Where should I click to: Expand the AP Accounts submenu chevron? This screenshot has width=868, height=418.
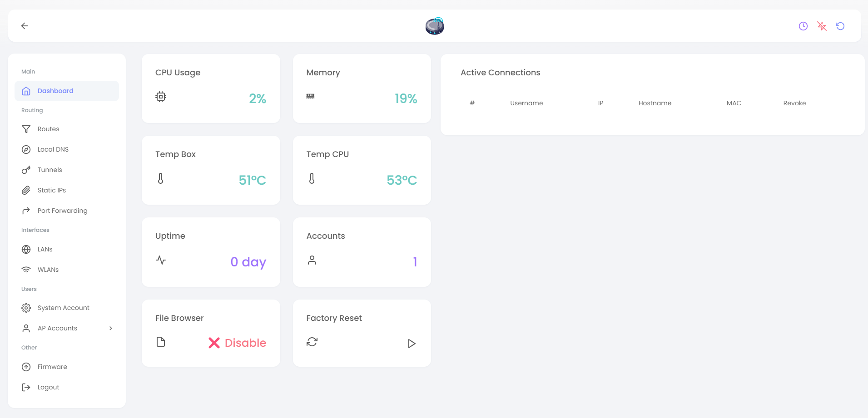click(111, 328)
